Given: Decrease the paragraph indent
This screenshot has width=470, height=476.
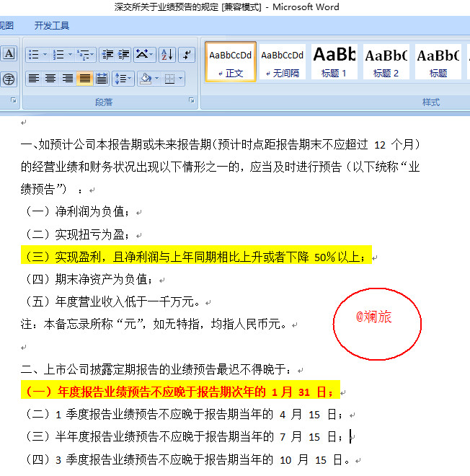Looking at the screenshot, I should click(x=107, y=55).
